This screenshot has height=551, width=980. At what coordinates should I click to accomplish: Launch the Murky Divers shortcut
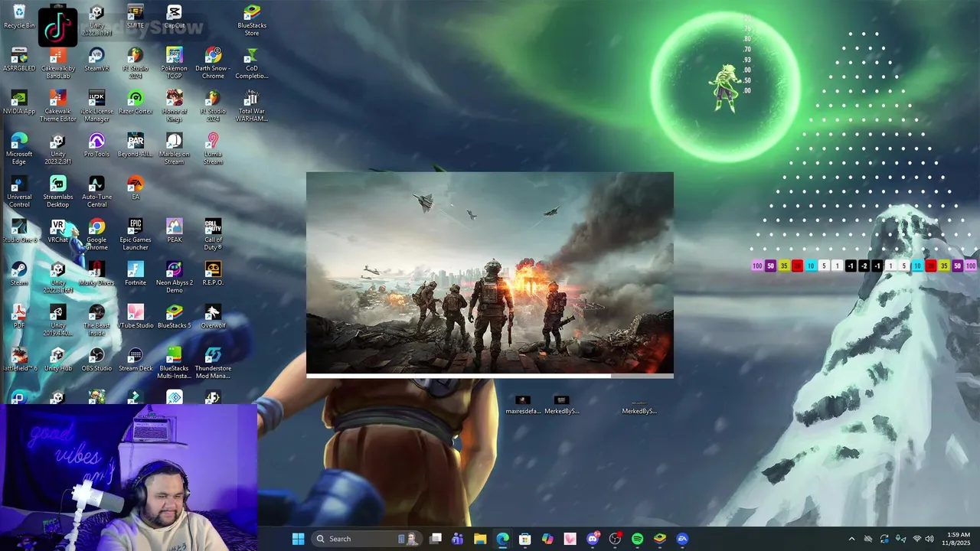click(96, 274)
